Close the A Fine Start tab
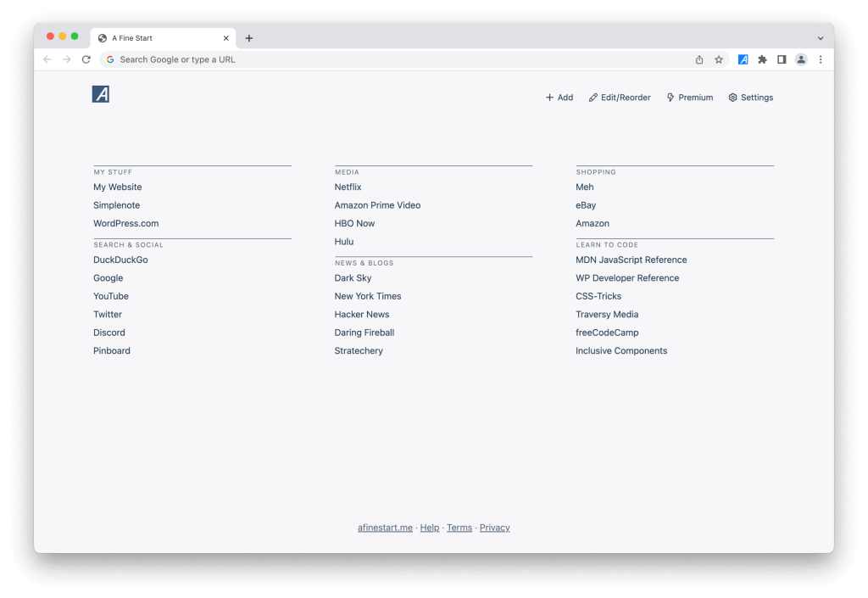 pyautogui.click(x=225, y=38)
